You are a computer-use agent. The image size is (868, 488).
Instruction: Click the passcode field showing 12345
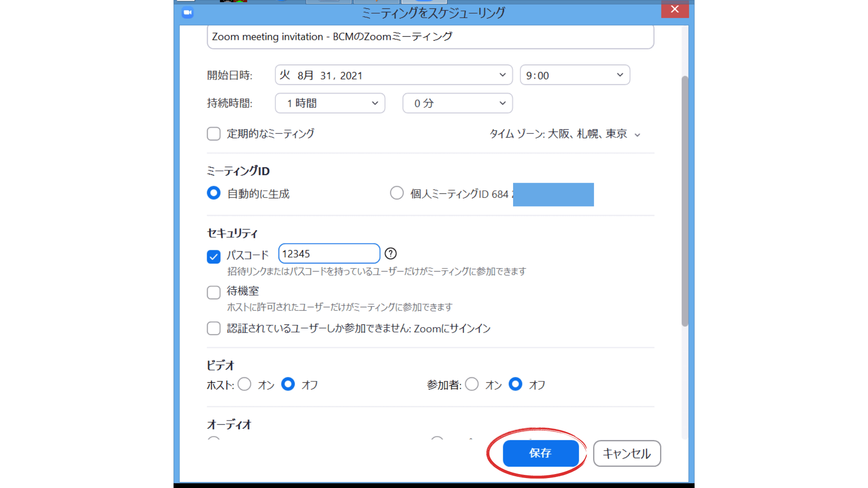pyautogui.click(x=329, y=253)
